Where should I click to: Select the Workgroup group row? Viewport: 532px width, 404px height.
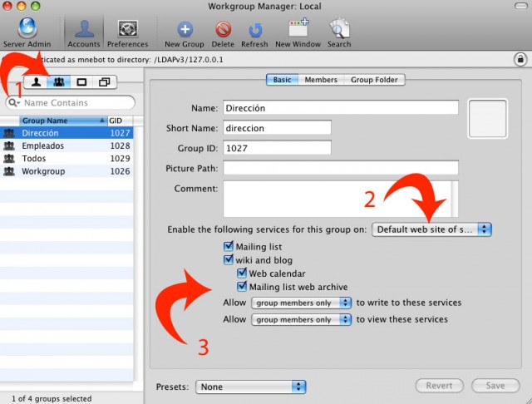[66, 171]
